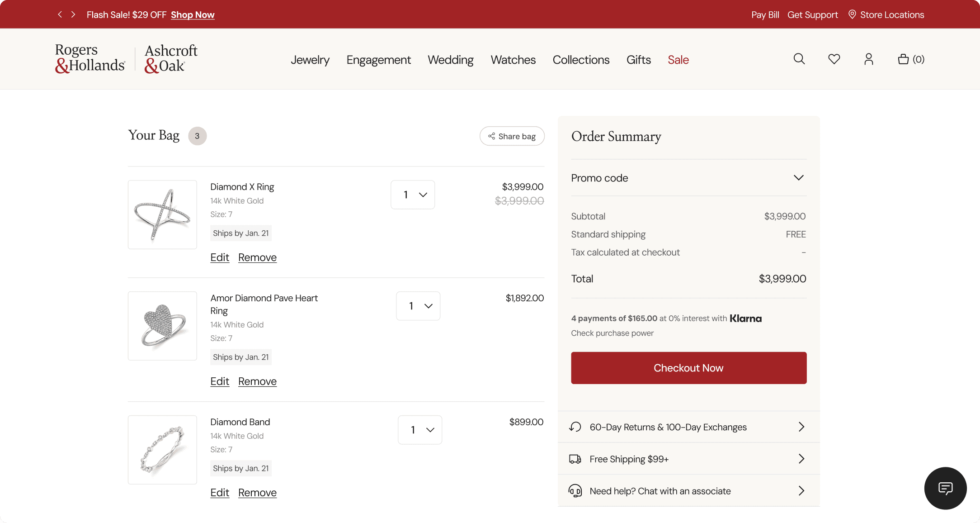Open the floating chat bubble button

pos(945,488)
